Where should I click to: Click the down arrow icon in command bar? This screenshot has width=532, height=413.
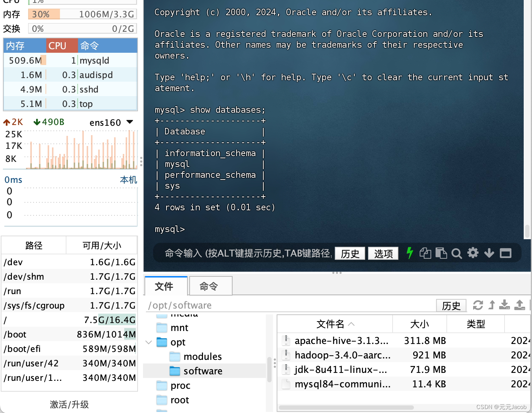(x=489, y=253)
